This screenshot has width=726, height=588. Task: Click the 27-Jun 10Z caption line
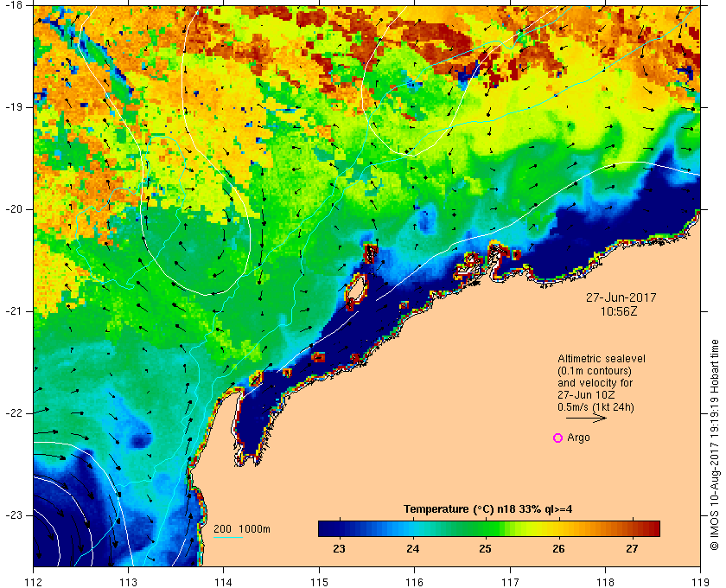tap(586, 395)
